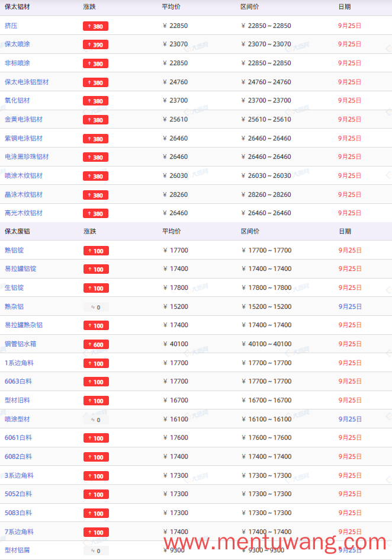Click average price ¥ 28260
Viewport: 392px width, 560px height.
tap(175, 194)
